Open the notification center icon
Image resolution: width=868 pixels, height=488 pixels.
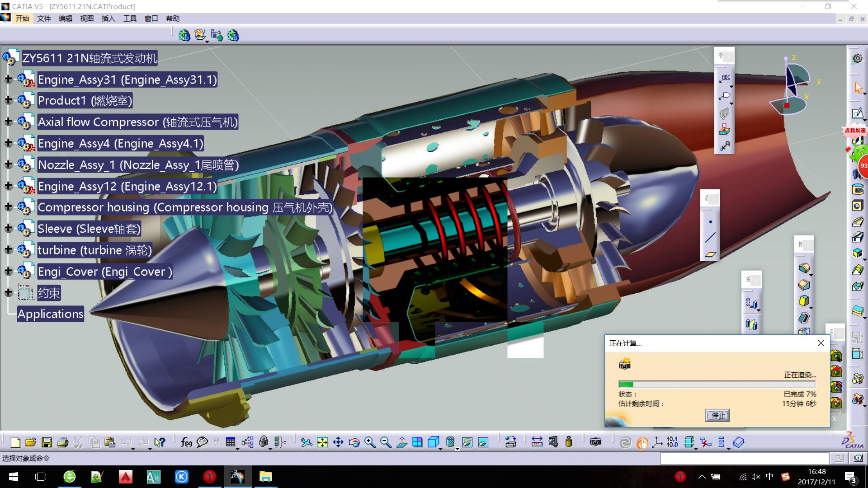[850, 477]
